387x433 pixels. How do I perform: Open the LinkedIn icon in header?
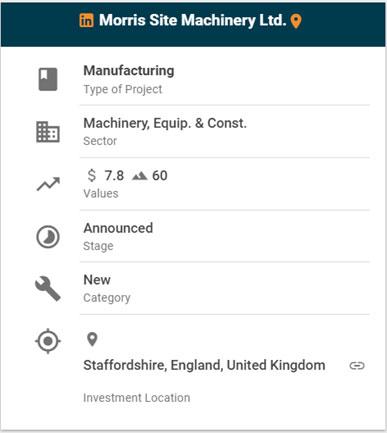86,20
